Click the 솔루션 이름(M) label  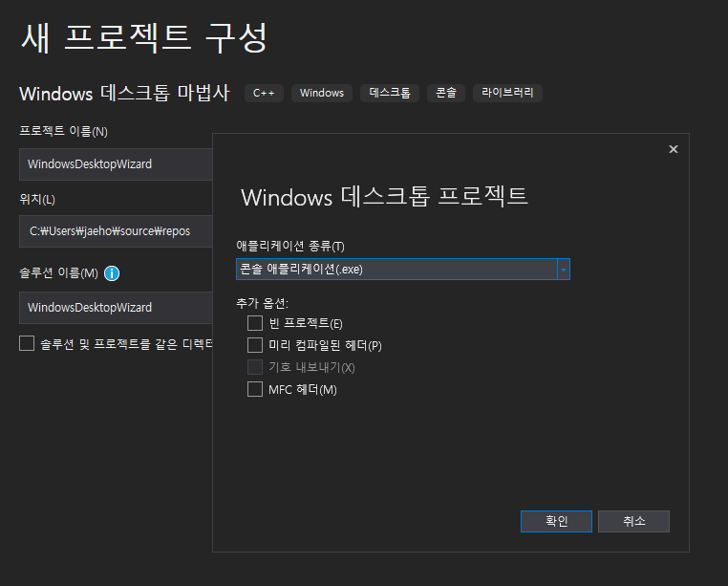pyautogui.click(x=58, y=273)
